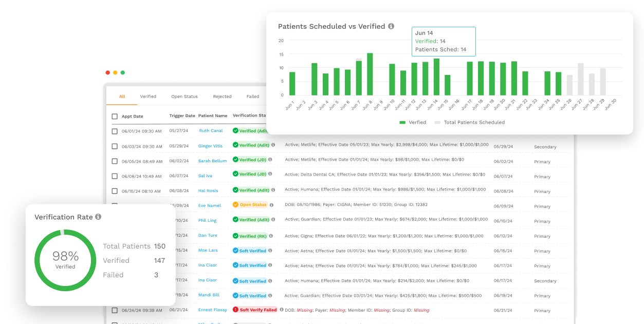644x324 pixels.
Task: Click the green Verified legend swatch
Action: click(402, 123)
